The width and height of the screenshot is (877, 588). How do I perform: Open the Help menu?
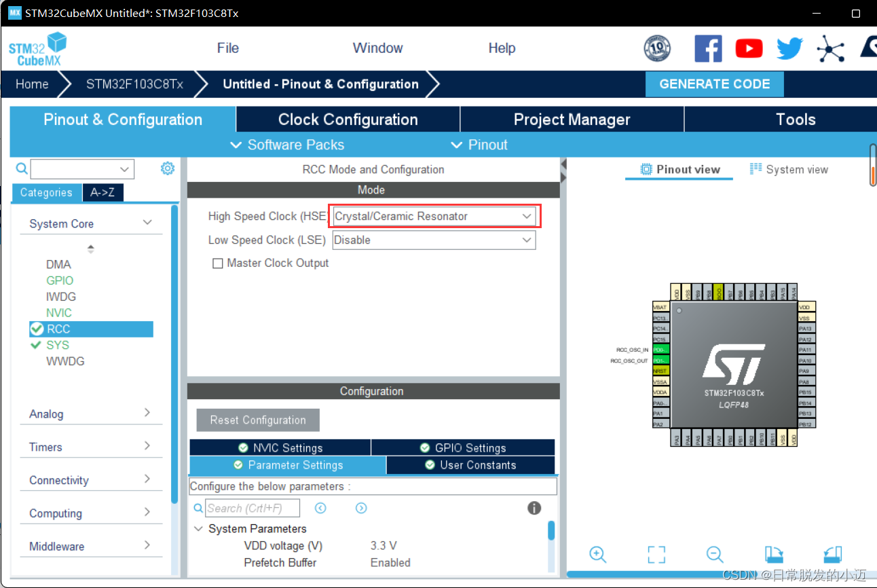pos(502,48)
